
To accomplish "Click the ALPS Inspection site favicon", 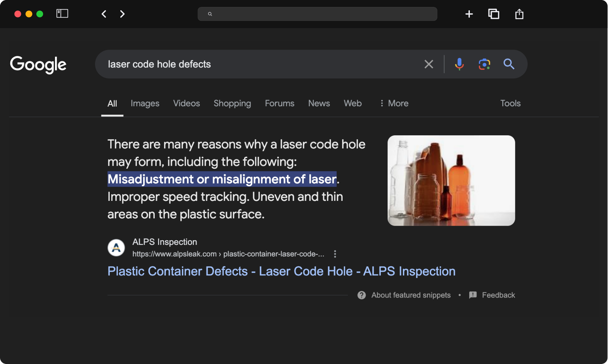I will [116, 248].
